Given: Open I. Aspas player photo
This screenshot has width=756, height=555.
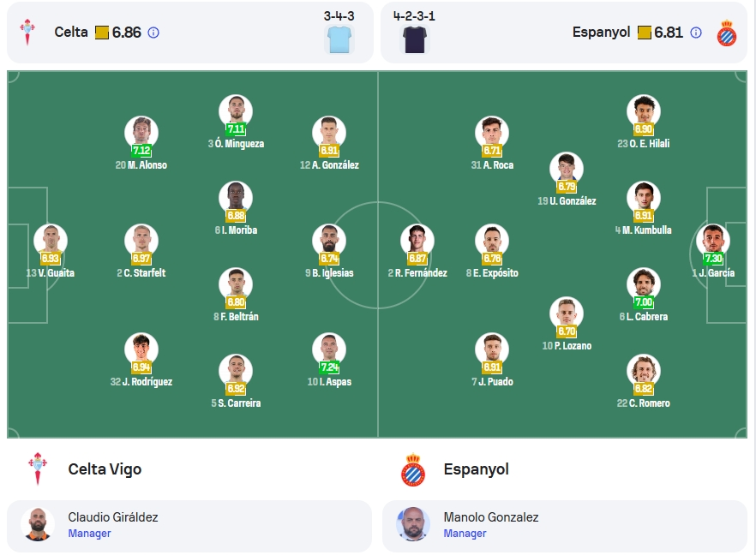Looking at the screenshot, I should tap(329, 349).
